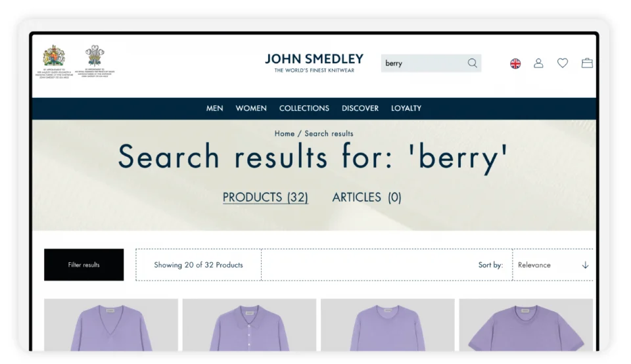Open the Discover menu

click(360, 108)
